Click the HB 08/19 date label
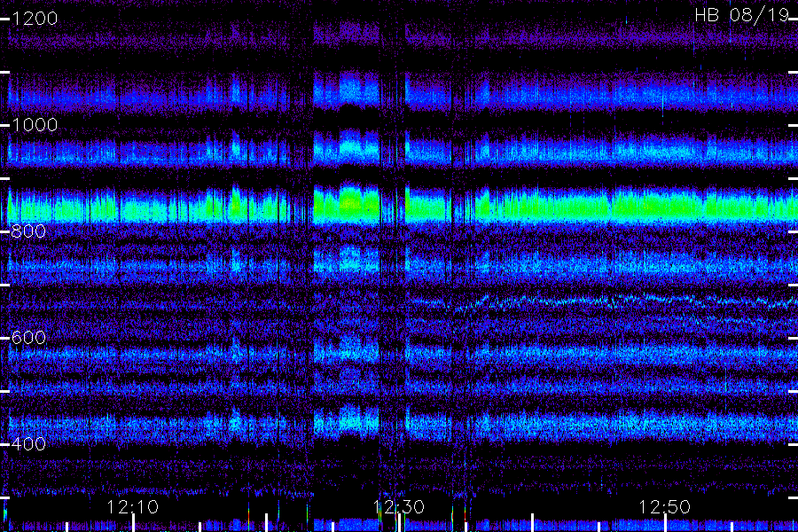The image size is (798, 532). [741, 15]
